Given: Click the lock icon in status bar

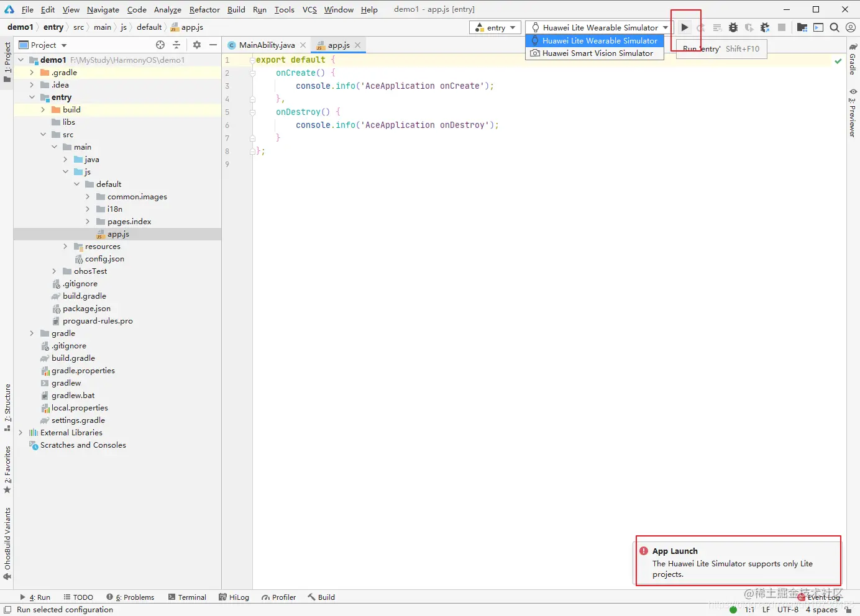Looking at the screenshot, I should click(849, 610).
